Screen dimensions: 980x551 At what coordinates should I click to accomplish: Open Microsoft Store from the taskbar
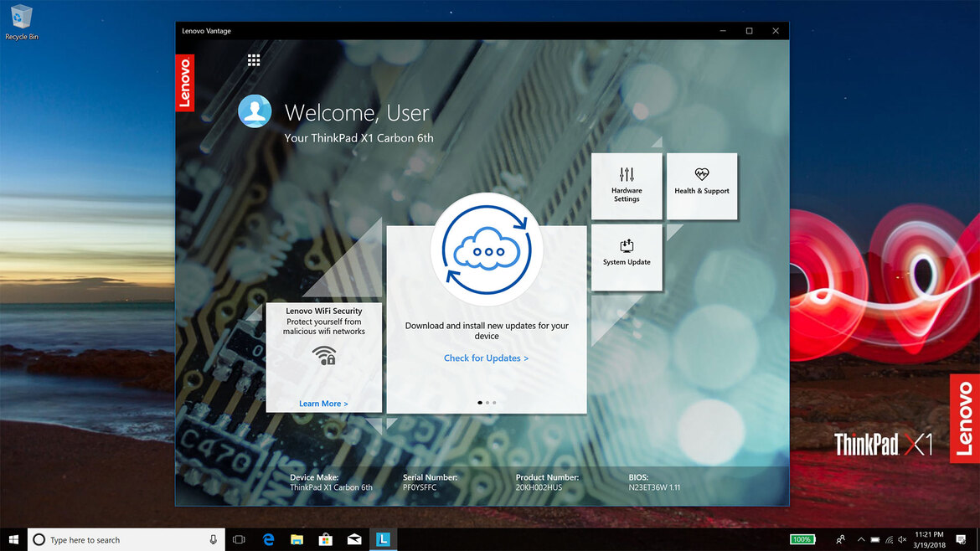click(326, 539)
